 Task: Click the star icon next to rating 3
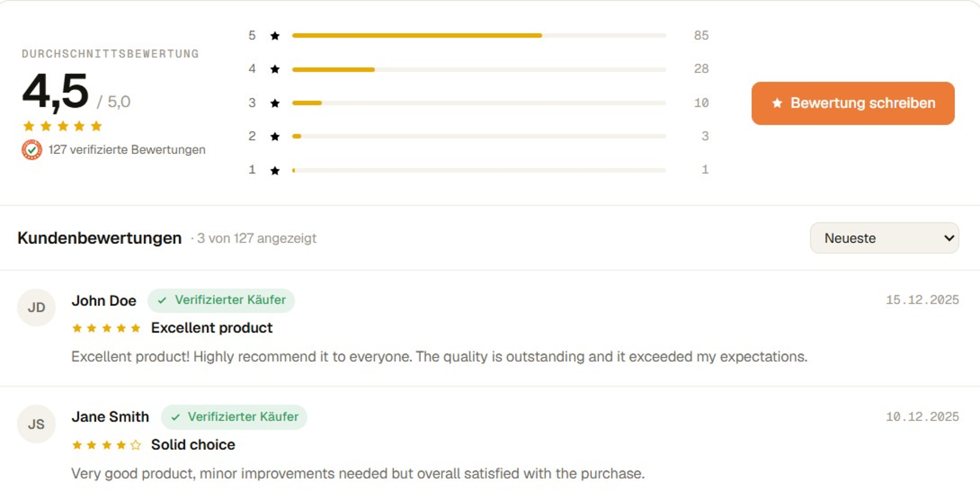tap(275, 103)
